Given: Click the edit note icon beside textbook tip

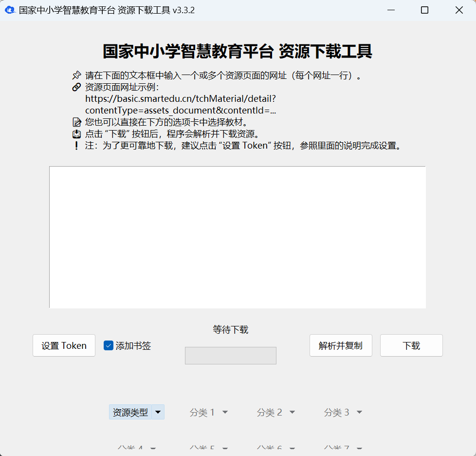Looking at the screenshot, I should 76,122.
